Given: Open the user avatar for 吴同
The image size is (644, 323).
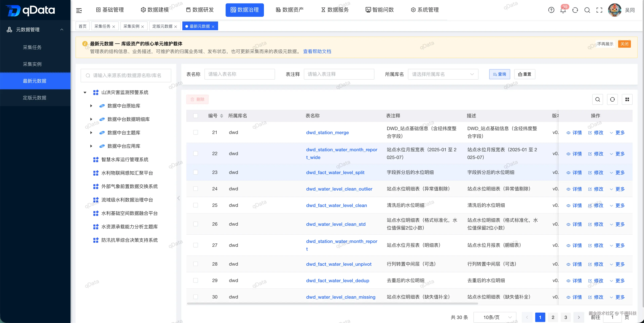Looking at the screenshot, I should [614, 10].
